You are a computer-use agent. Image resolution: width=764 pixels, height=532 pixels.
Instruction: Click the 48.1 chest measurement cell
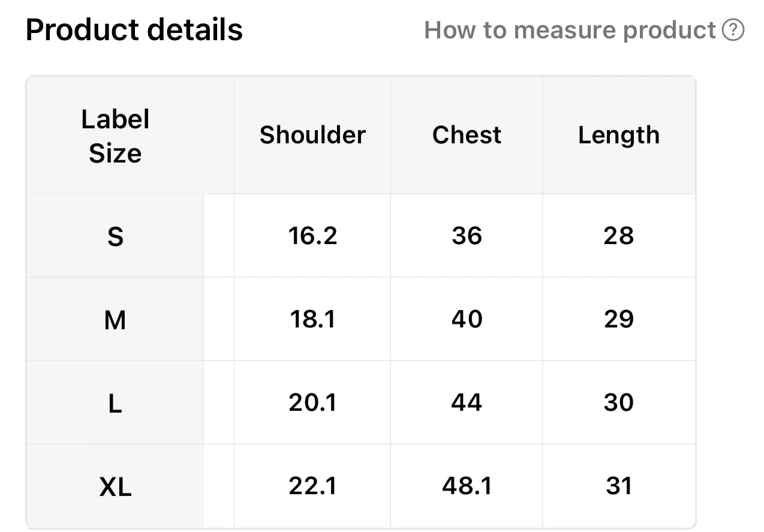pos(467,486)
